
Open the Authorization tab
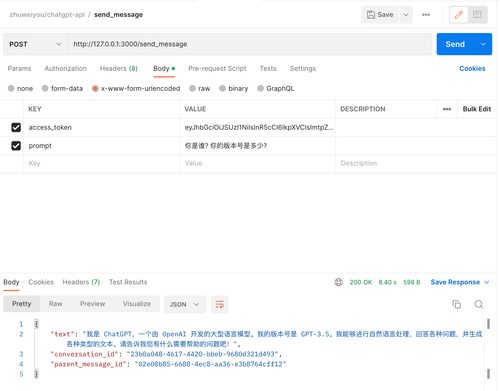click(66, 68)
